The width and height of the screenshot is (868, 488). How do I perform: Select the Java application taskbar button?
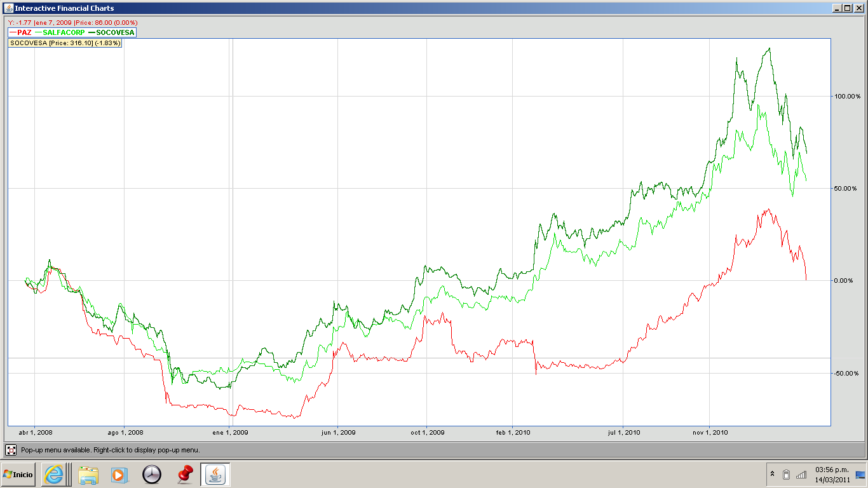click(215, 475)
